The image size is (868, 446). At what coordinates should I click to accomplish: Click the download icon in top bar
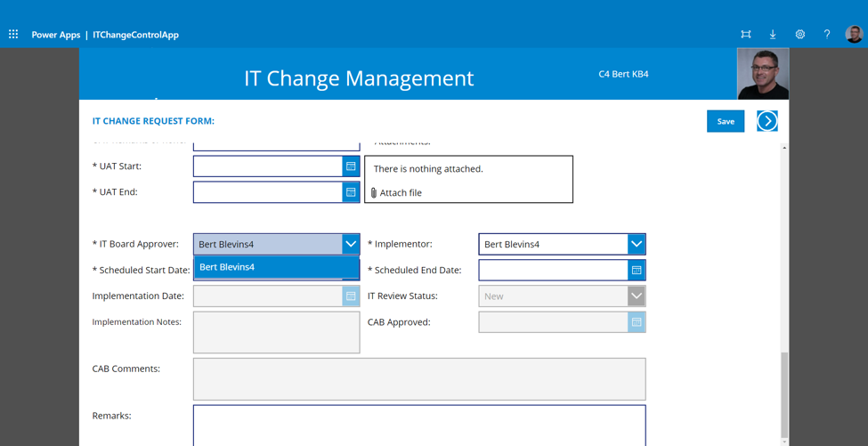coord(773,35)
